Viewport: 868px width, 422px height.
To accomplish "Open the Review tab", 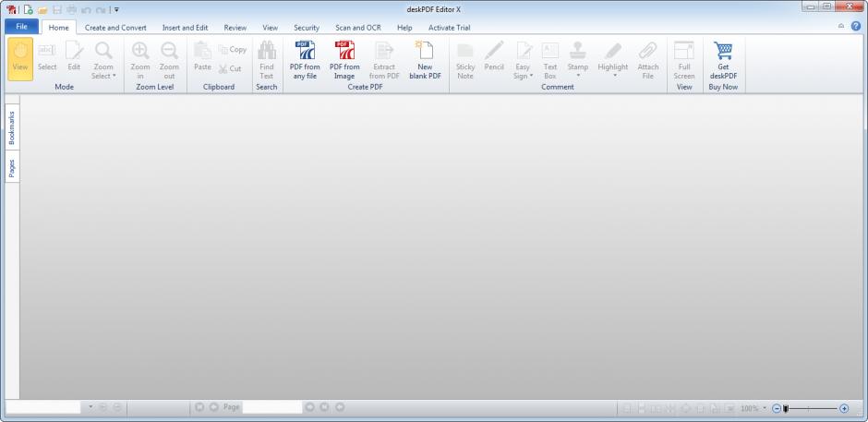I will coord(235,27).
